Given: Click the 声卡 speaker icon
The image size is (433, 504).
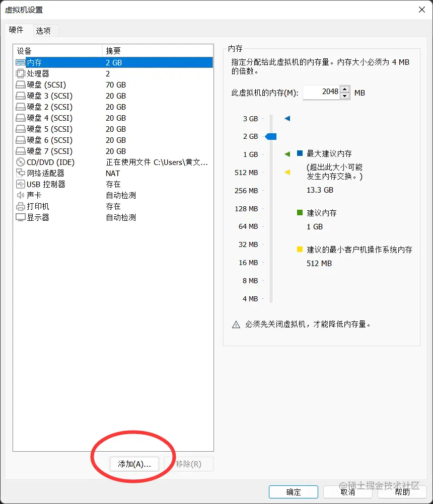Looking at the screenshot, I should point(20,195).
